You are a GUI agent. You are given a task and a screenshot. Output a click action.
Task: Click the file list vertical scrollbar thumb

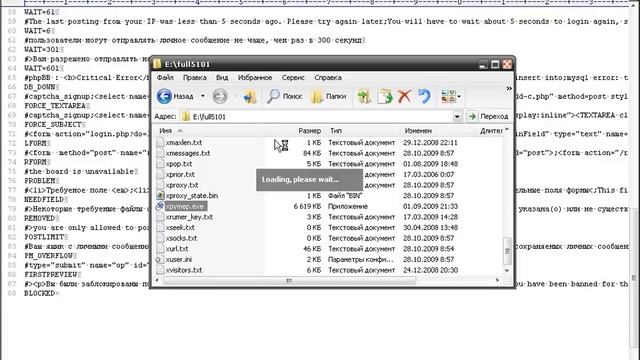click(507, 250)
